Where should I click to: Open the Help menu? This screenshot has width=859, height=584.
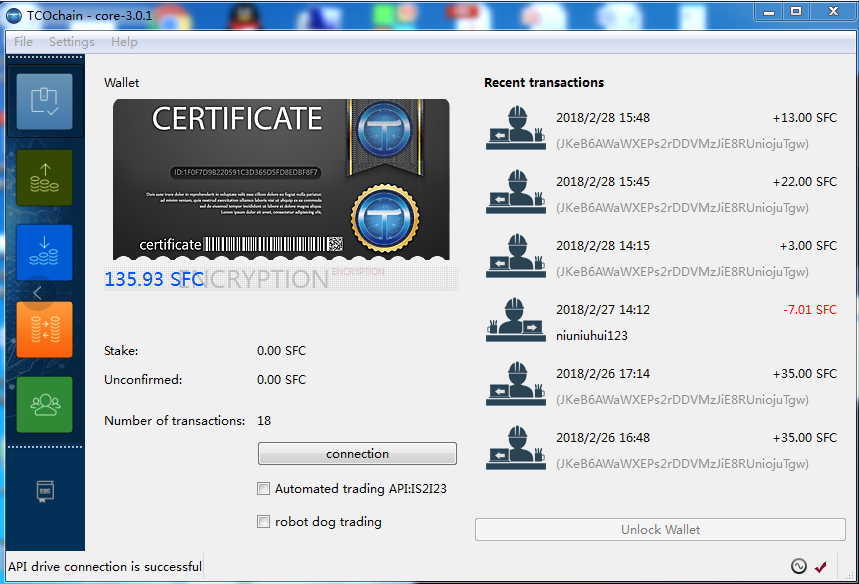click(x=124, y=42)
